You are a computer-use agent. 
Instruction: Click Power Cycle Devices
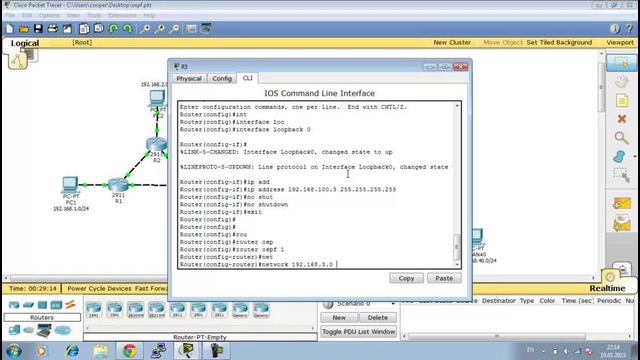[99, 288]
